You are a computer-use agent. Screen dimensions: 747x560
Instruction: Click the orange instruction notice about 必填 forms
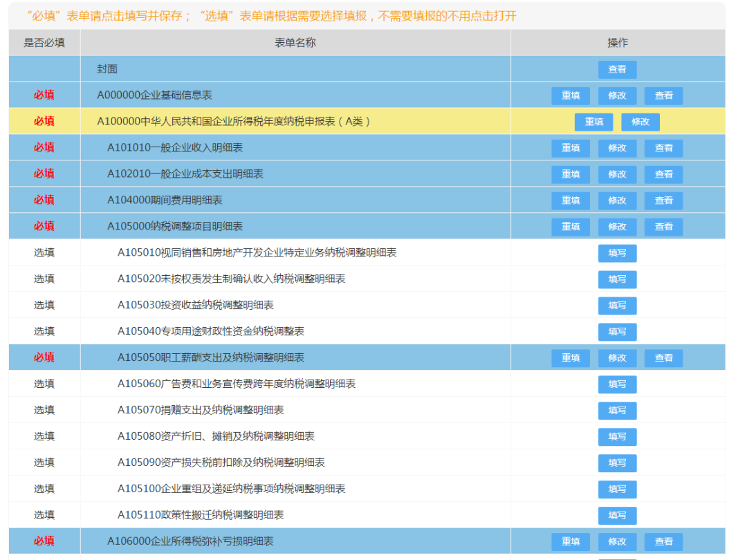pos(272,16)
